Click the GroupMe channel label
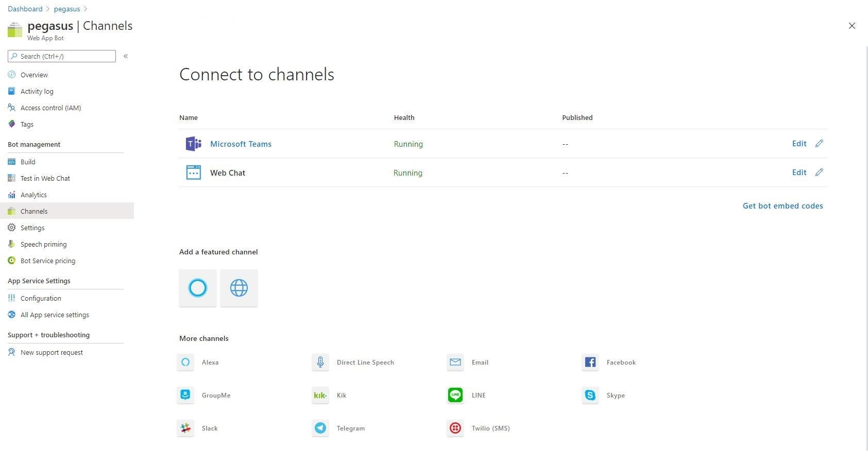 (x=216, y=395)
